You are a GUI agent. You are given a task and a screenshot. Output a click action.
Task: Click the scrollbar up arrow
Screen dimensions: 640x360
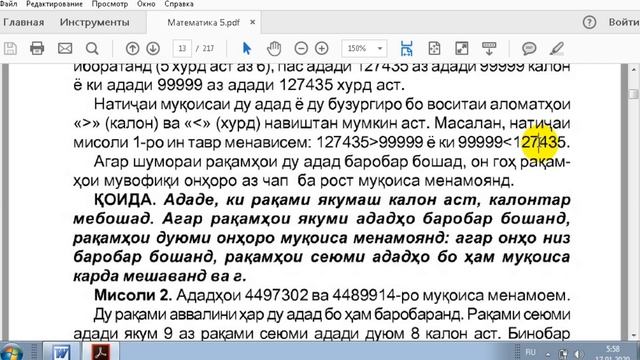[x=634, y=70]
